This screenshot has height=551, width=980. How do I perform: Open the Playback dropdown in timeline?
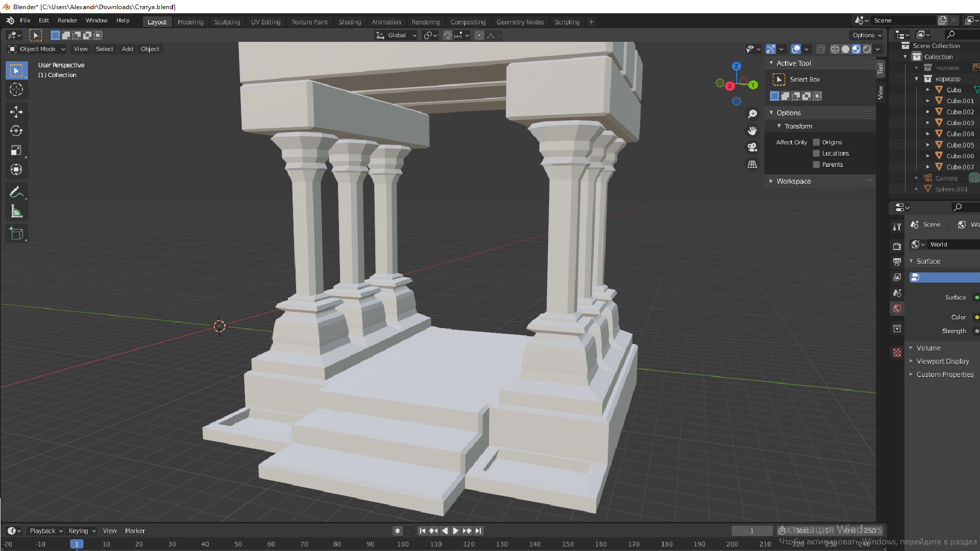tap(45, 531)
